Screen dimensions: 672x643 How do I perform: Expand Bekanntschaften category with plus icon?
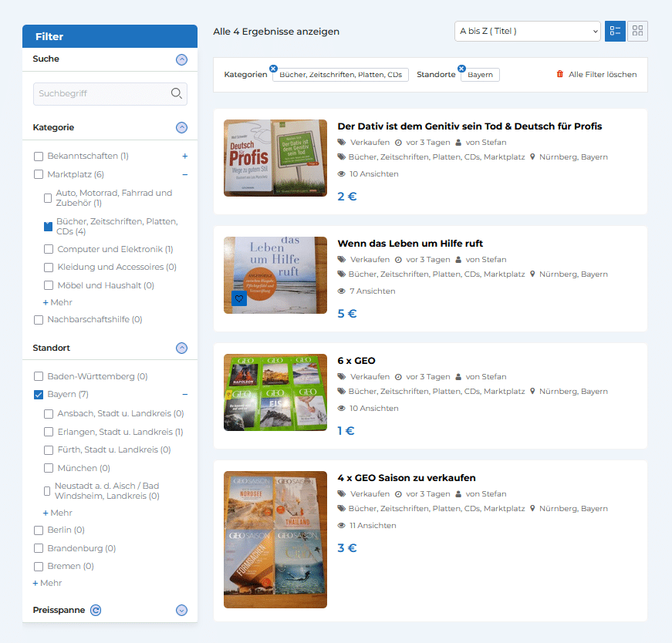point(184,156)
